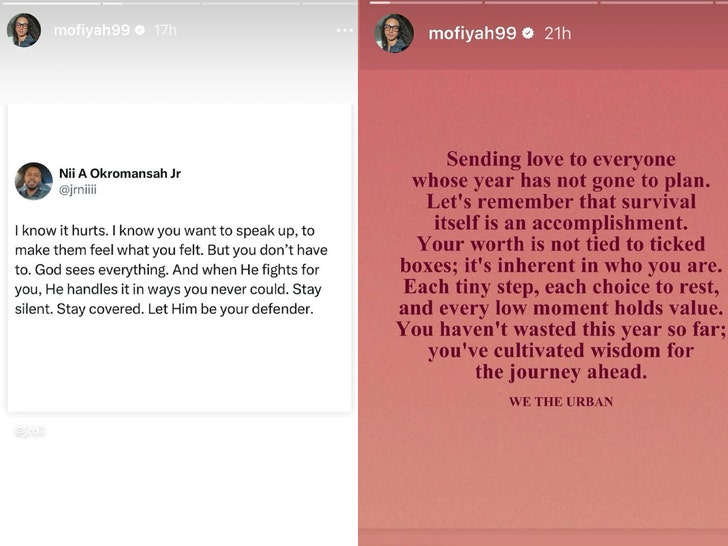Open mofiyah99 username link on right story
This screenshot has height=546, width=728.
[x=472, y=34]
